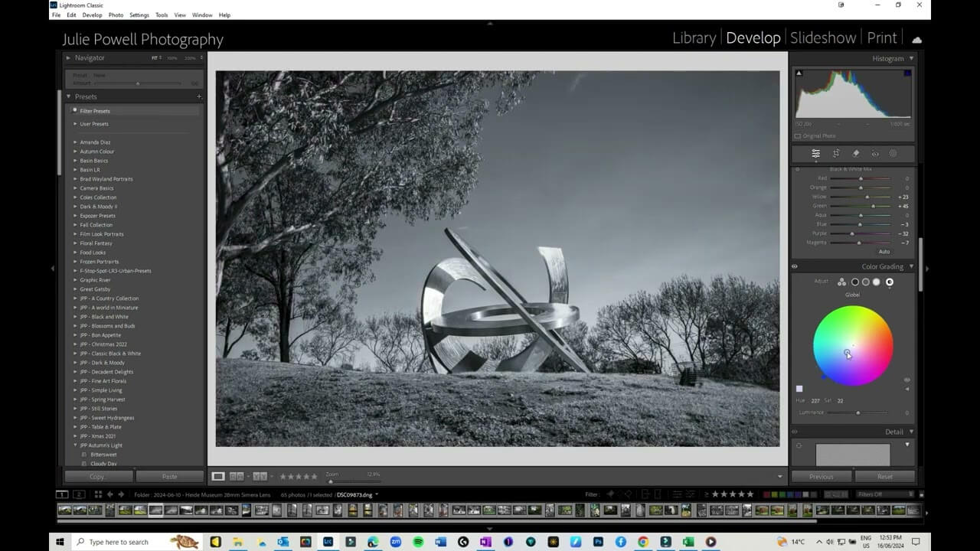The image size is (980, 551).
Task: Toggle the Color Grading panel eye switch
Action: coord(795,267)
